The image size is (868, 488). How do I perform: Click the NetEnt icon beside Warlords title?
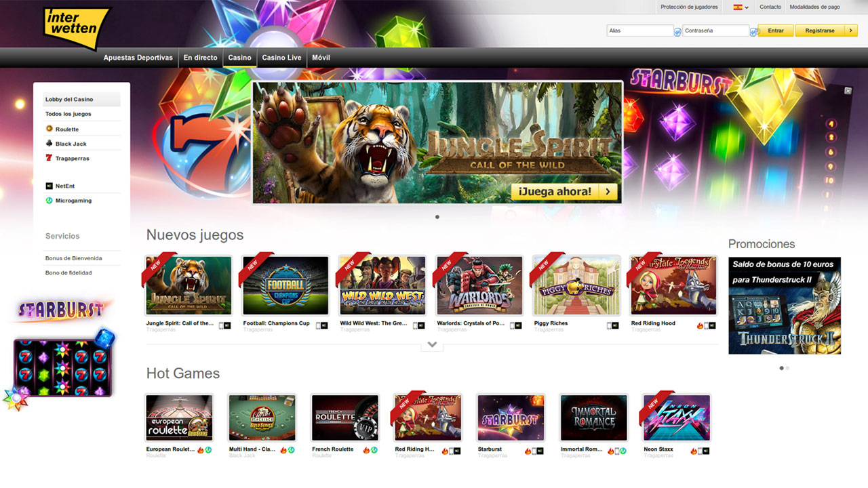[x=518, y=325]
